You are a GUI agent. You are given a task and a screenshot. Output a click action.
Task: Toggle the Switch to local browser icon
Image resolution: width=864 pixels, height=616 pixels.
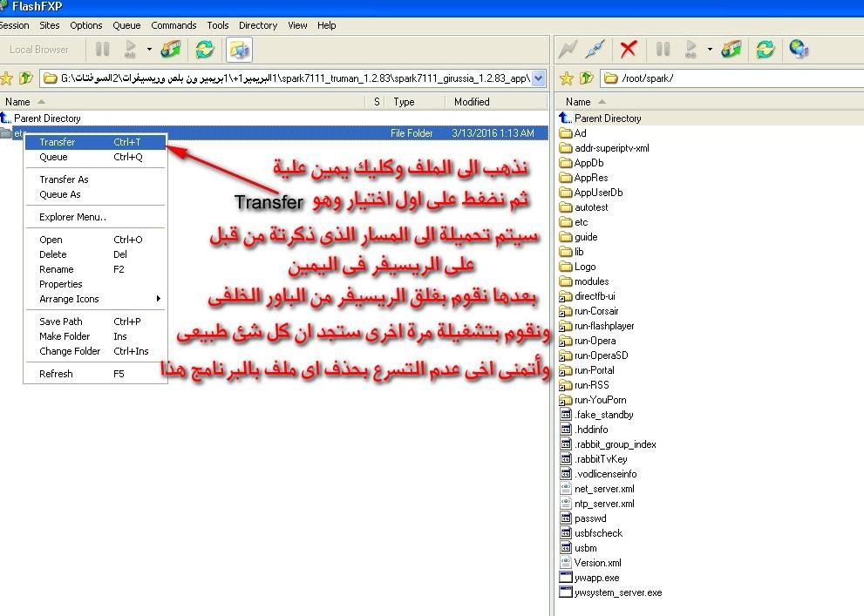click(239, 50)
